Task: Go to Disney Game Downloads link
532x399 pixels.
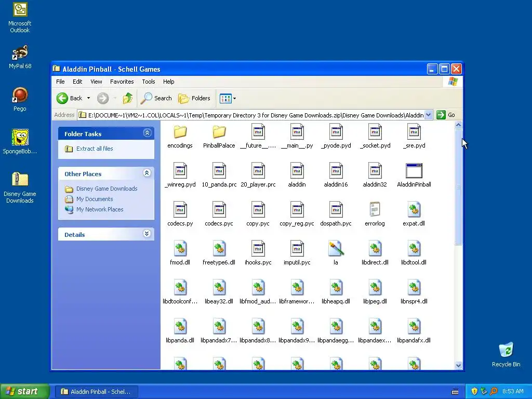Action: click(x=107, y=189)
